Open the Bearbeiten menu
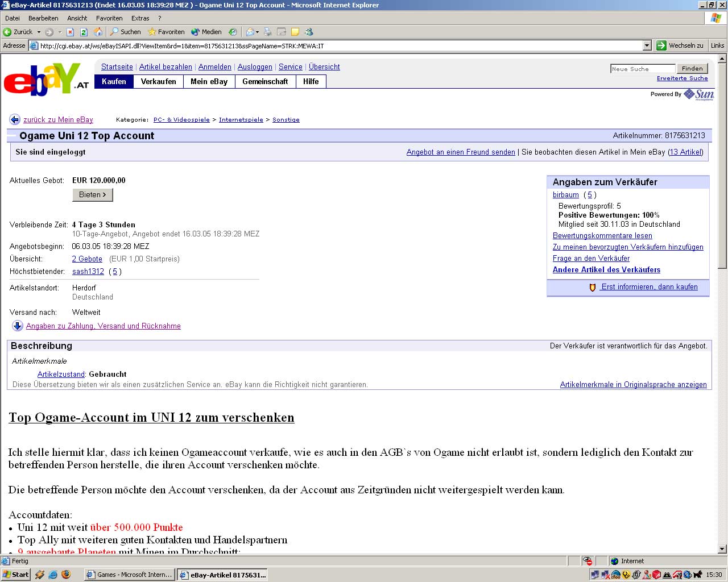728x582 pixels. (43, 18)
